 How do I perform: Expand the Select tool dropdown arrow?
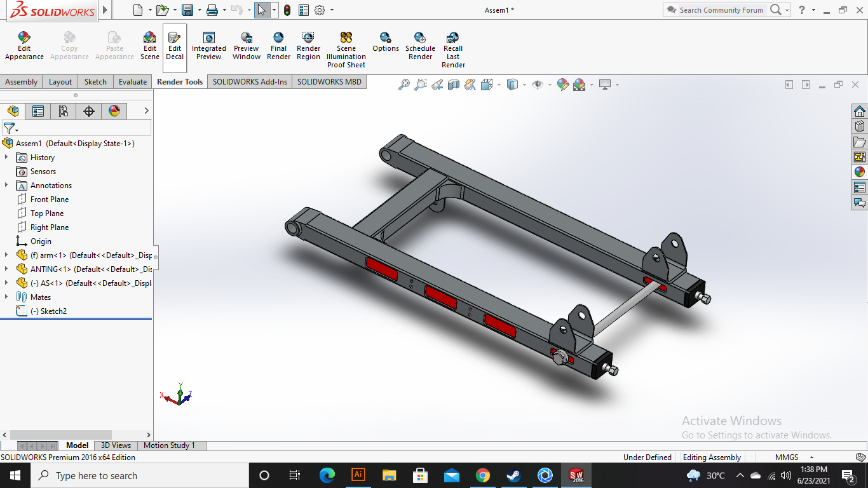coord(274,10)
